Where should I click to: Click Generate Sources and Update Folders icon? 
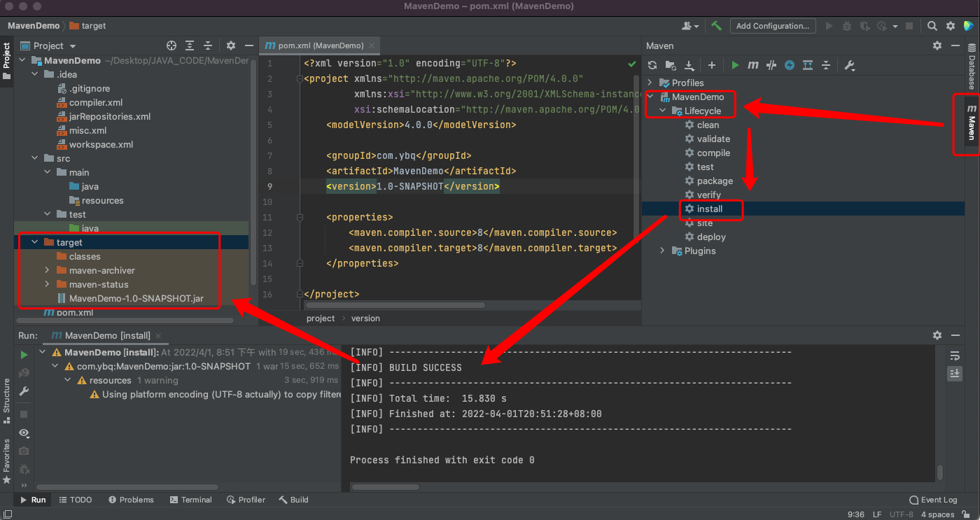pyautogui.click(x=671, y=65)
